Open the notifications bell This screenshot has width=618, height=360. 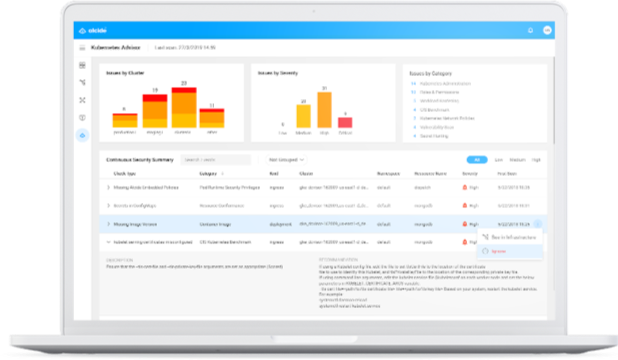(531, 30)
